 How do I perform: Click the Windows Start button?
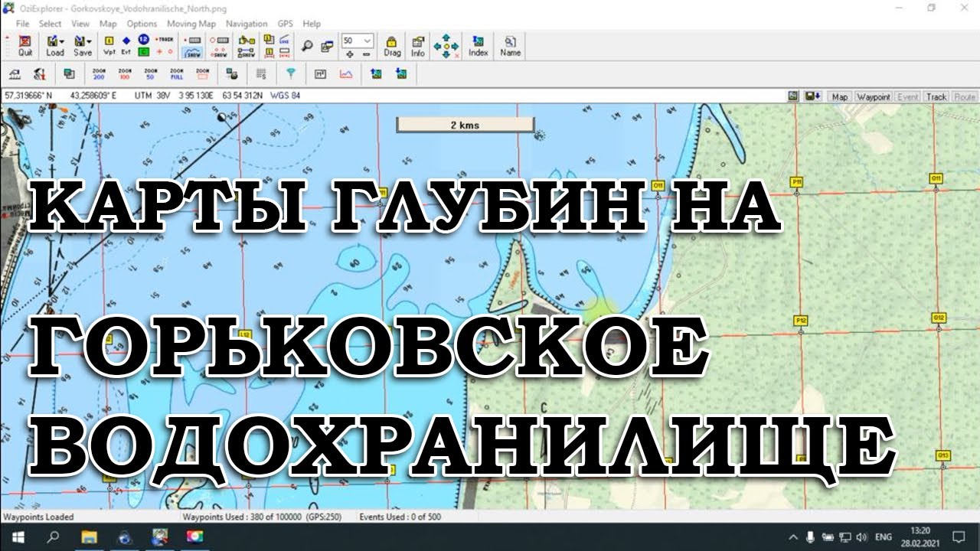tap(17, 536)
